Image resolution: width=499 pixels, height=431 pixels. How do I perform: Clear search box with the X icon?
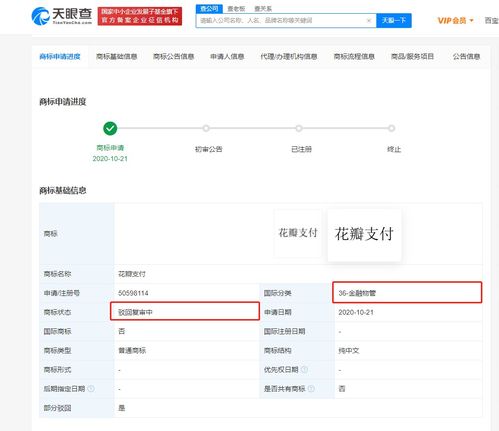369,20
